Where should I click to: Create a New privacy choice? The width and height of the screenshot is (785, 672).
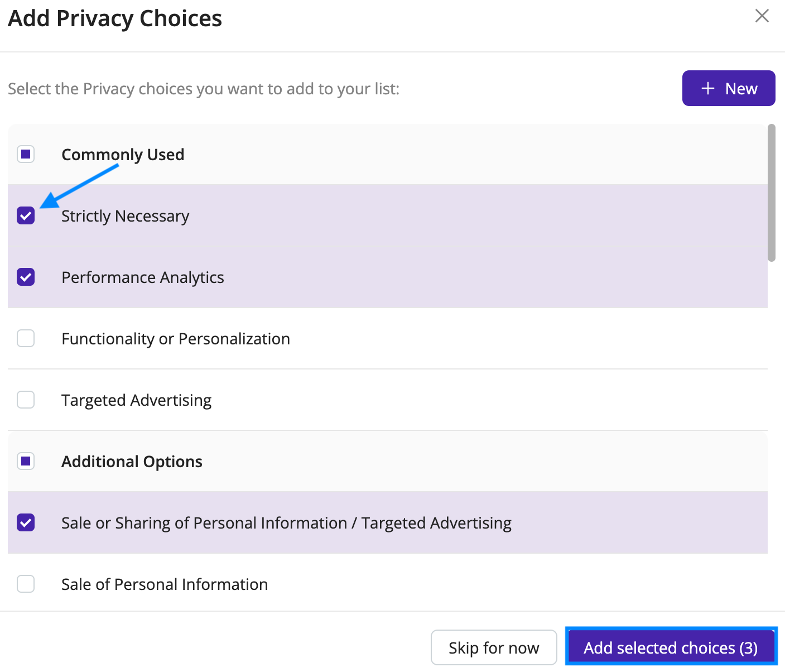tap(729, 88)
